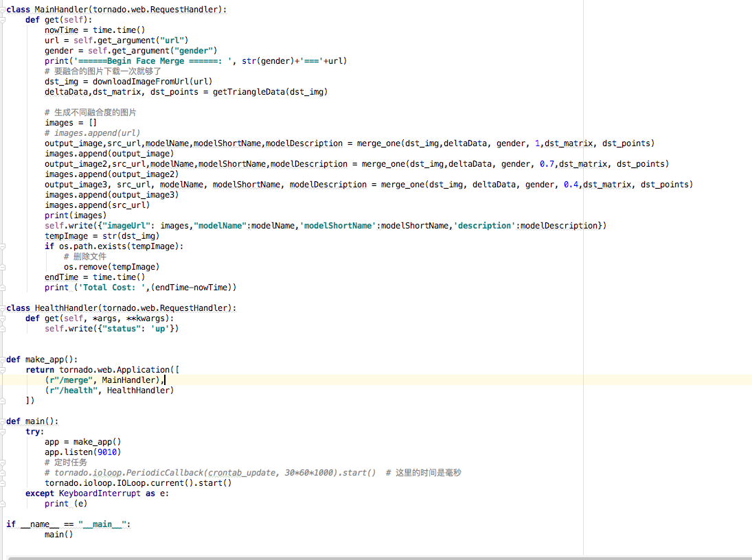Click on 'os.remove(tempImage)' line
The width and height of the screenshot is (752, 560).
pyautogui.click(x=112, y=267)
